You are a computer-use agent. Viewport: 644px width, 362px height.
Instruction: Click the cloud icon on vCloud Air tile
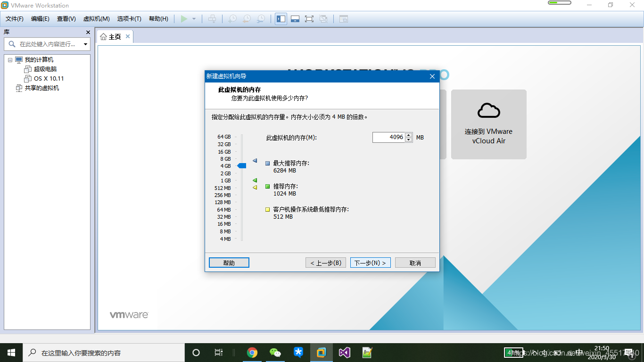[x=488, y=110]
